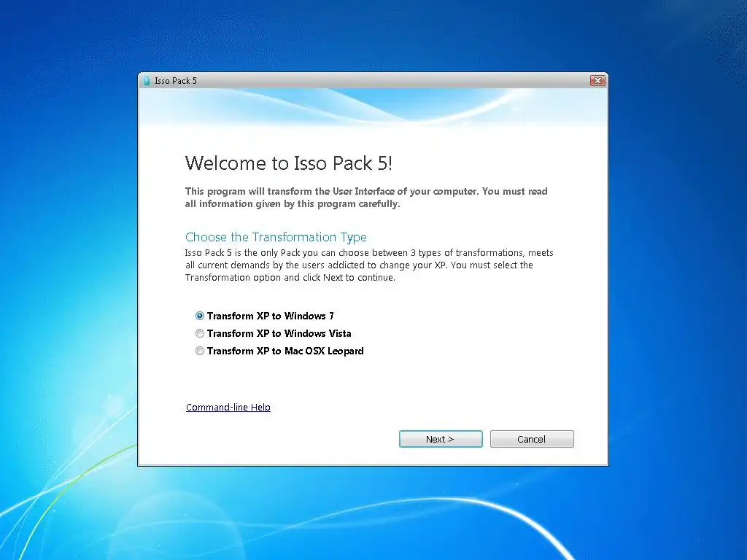
Task: Click the Cancel button
Action: point(532,439)
